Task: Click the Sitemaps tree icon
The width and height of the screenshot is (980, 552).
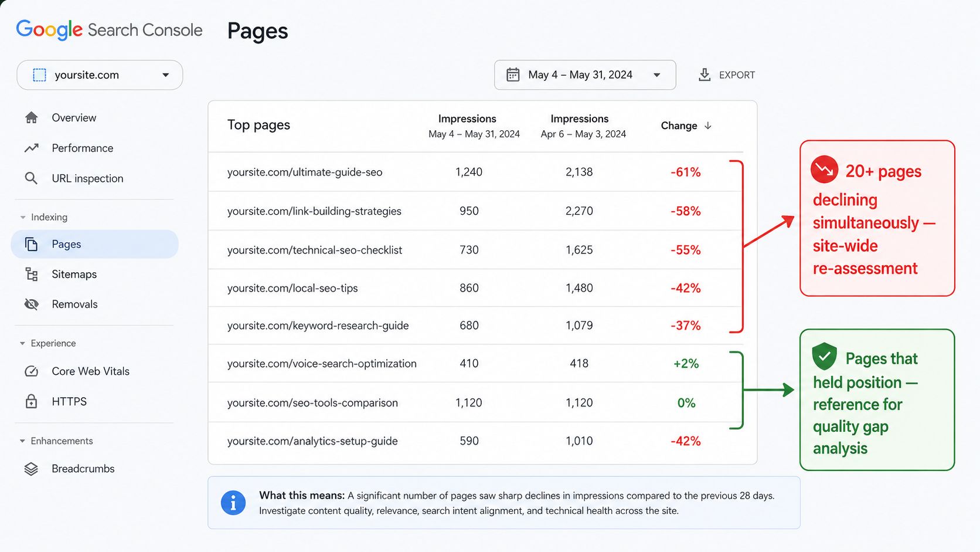Action: point(32,274)
